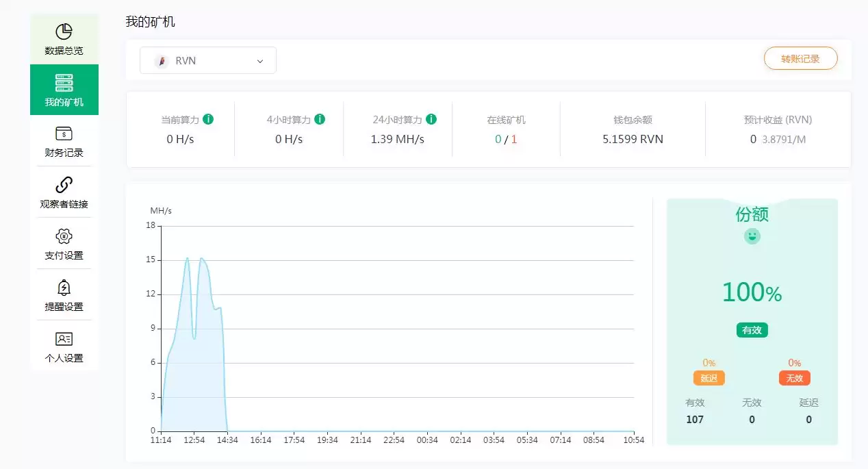
Task: Click info icon beside 24小时算力
Action: point(431,119)
